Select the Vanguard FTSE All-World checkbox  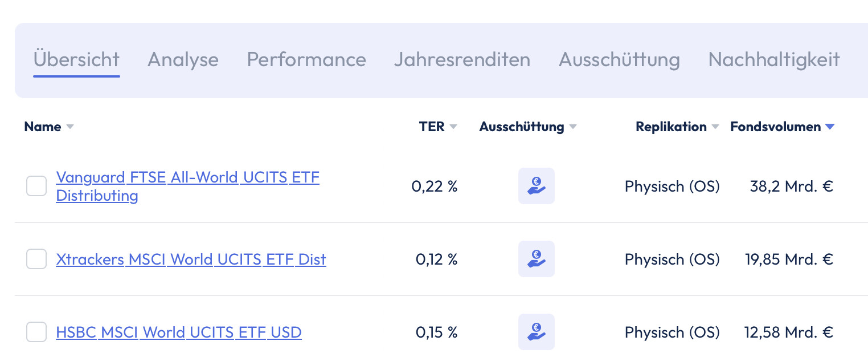tap(36, 186)
